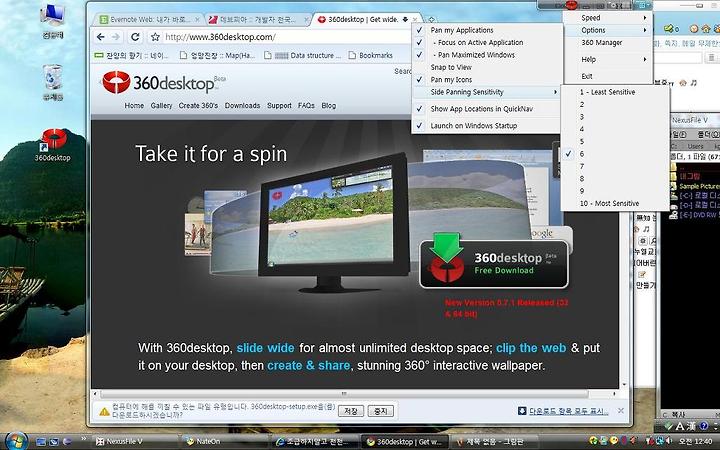Open Create 360's page link

click(x=198, y=106)
